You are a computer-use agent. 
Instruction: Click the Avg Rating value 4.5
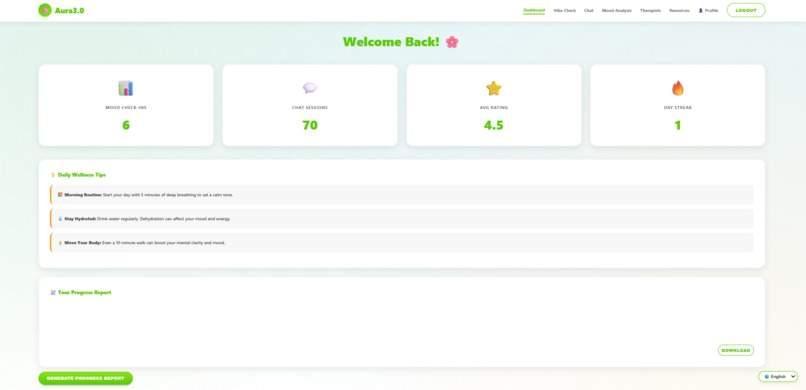[x=493, y=125]
